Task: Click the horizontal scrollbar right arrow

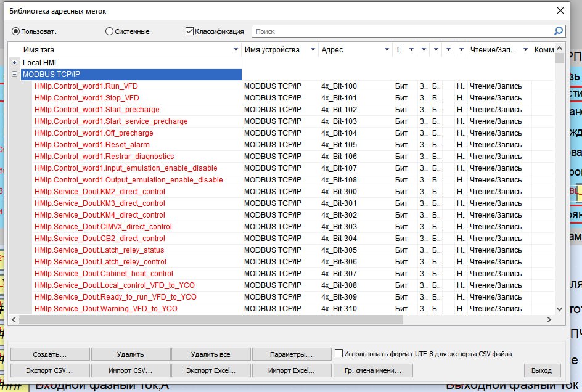Action: point(549,319)
